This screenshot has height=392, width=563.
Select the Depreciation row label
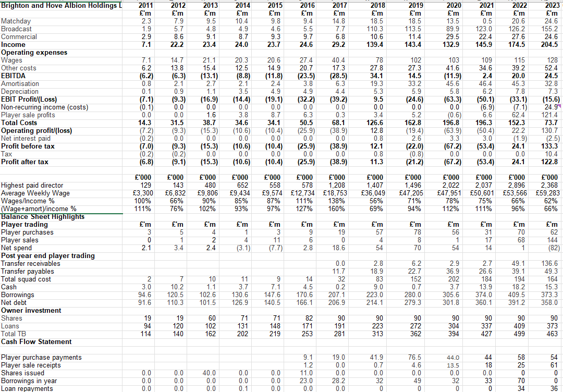click(x=19, y=92)
